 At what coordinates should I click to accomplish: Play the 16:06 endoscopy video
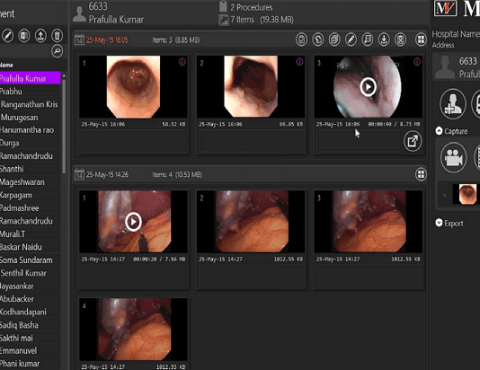[368, 87]
